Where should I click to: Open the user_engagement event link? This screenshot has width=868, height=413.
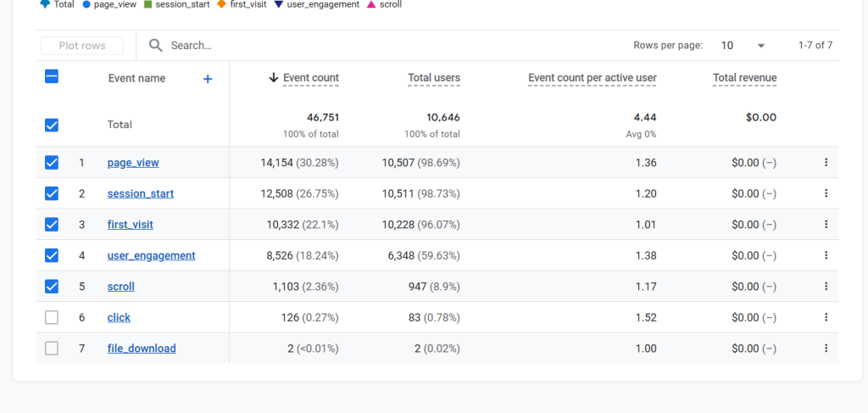[x=151, y=255]
